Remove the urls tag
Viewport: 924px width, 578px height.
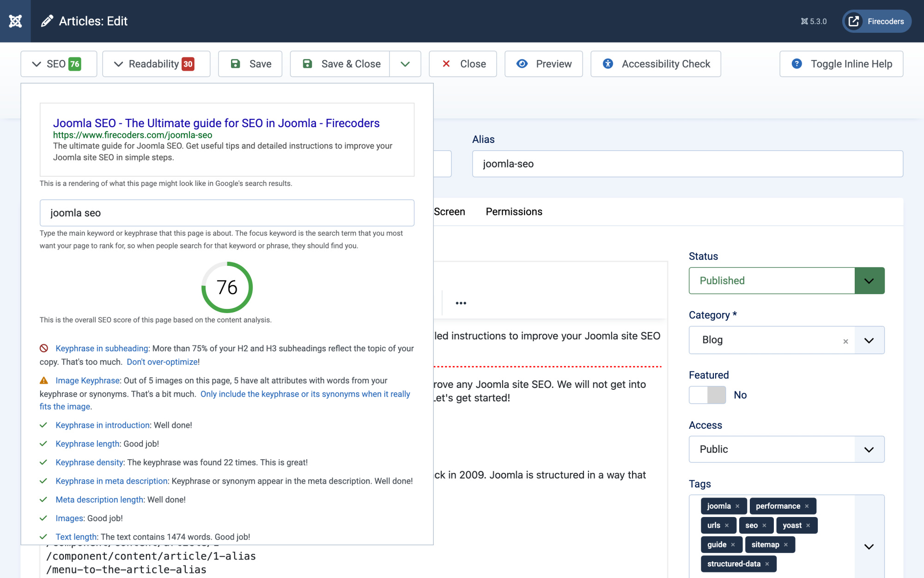[727, 525]
